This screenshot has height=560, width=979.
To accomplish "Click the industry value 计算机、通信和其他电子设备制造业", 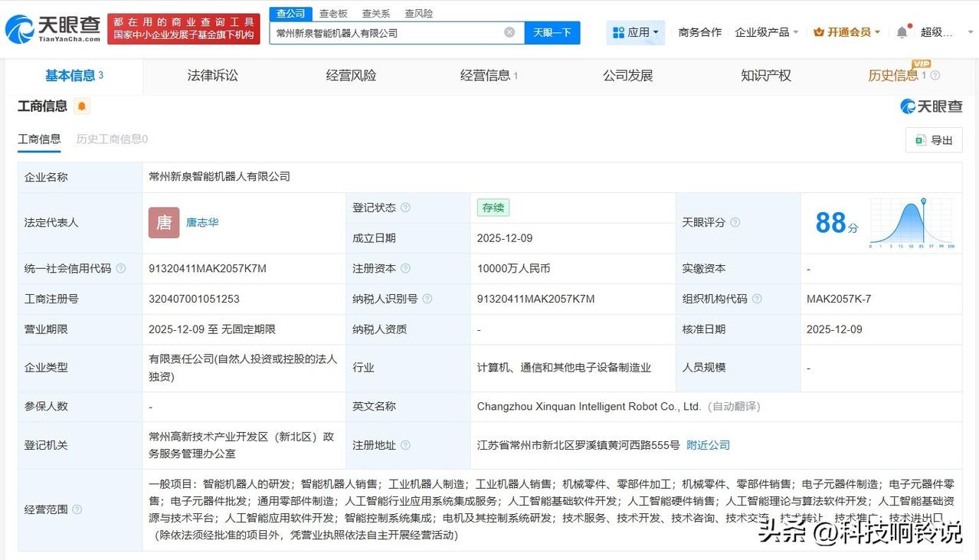I will [564, 368].
